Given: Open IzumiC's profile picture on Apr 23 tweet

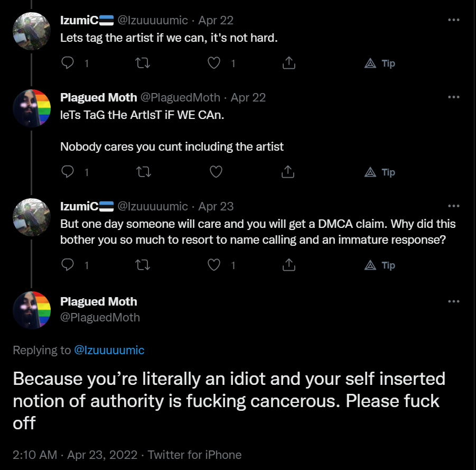Looking at the screenshot, I should point(32,217).
